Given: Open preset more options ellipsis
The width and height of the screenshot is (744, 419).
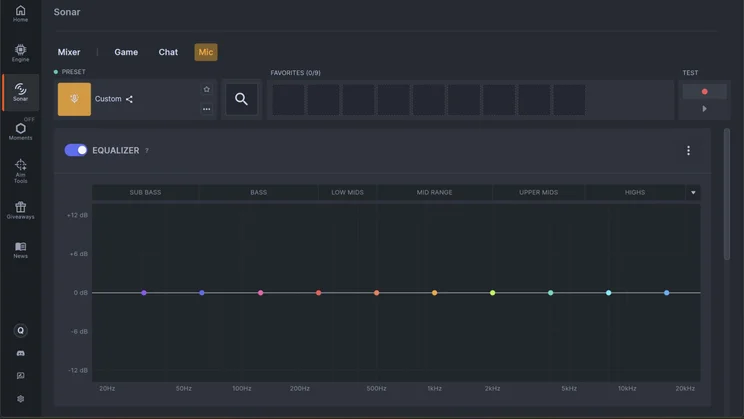Looking at the screenshot, I should tap(206, 109).
